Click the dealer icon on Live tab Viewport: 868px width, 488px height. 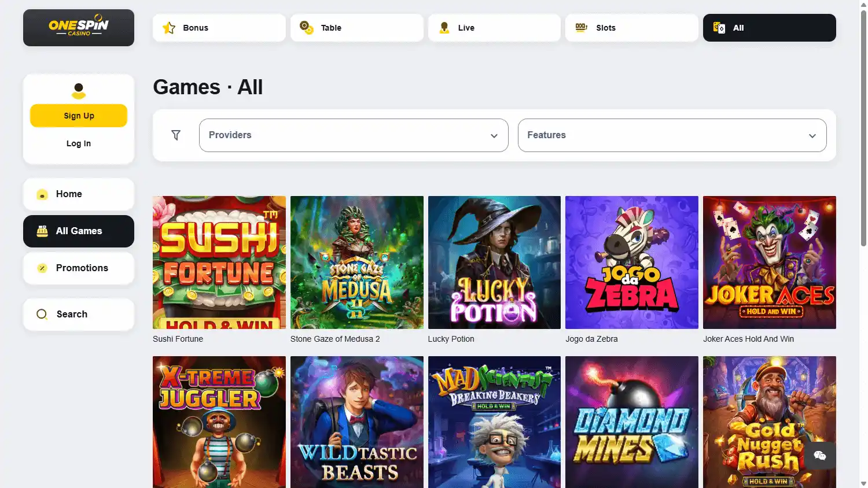(444, 28)
